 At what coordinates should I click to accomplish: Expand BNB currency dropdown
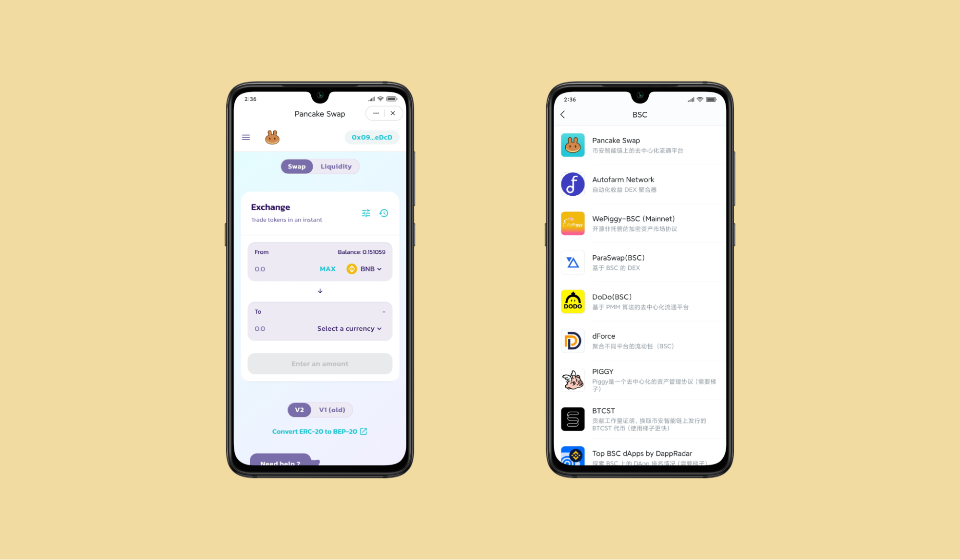coord(367,269)
